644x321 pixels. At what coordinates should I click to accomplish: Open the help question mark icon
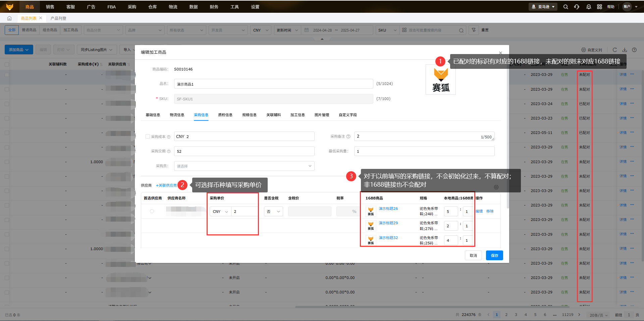point(634,50)
